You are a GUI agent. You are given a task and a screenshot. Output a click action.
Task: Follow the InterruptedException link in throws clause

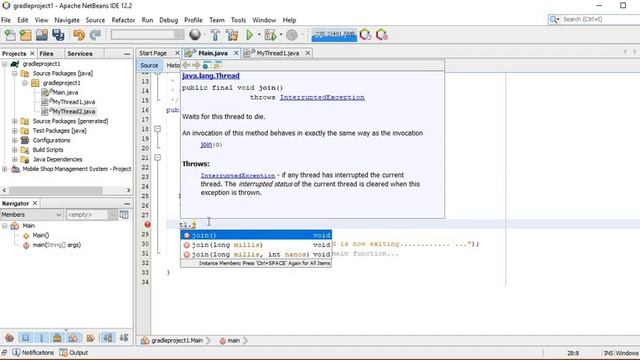tap(322, 98)
